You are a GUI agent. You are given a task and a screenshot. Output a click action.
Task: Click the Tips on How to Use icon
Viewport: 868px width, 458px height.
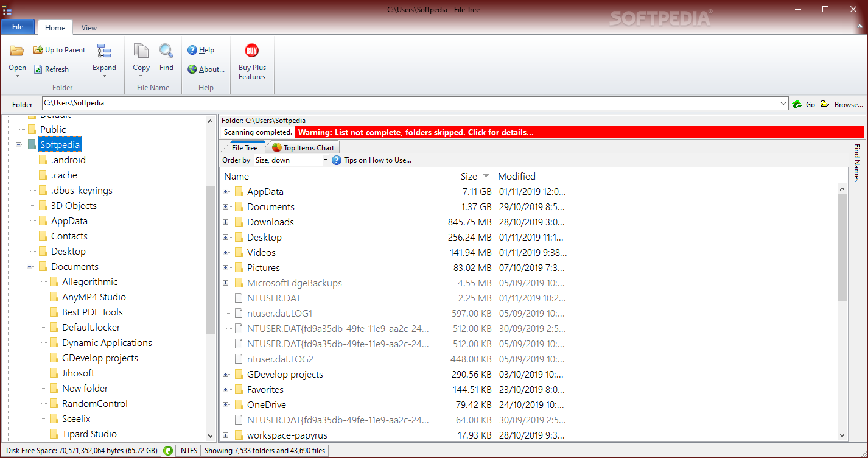pyautogui.click(x=337, y=160)
